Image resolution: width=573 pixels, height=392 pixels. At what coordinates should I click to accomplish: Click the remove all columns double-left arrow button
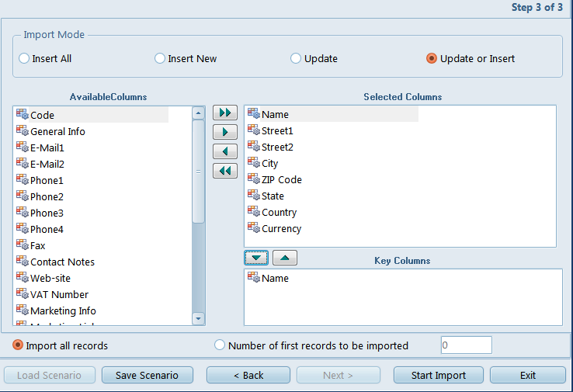(224, 171)
